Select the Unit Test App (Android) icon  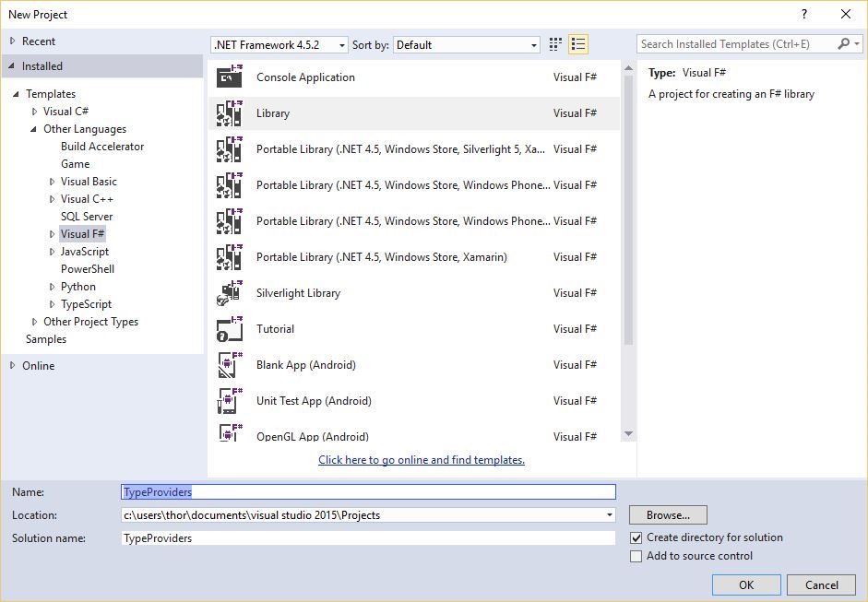pyautogui.click(x=229, y=401)
